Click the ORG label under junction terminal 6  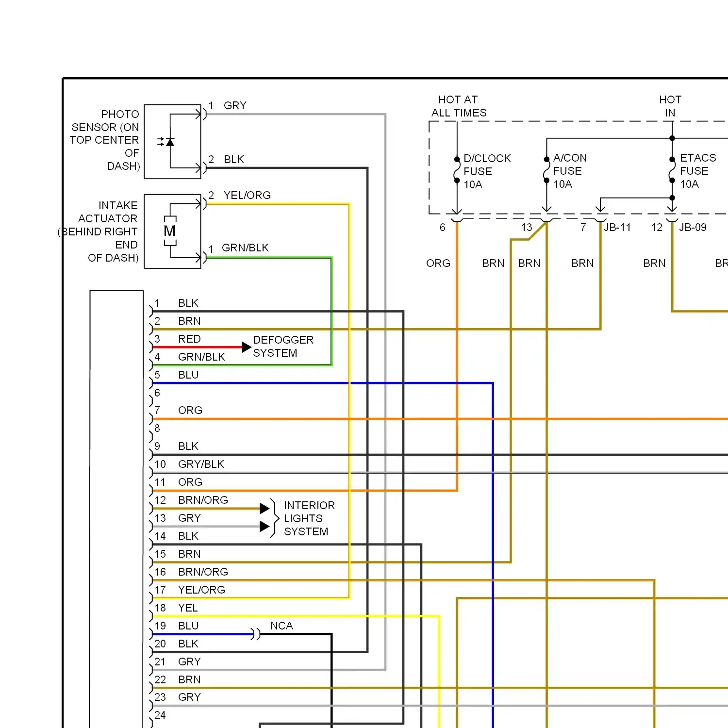(x=438, y=263)
